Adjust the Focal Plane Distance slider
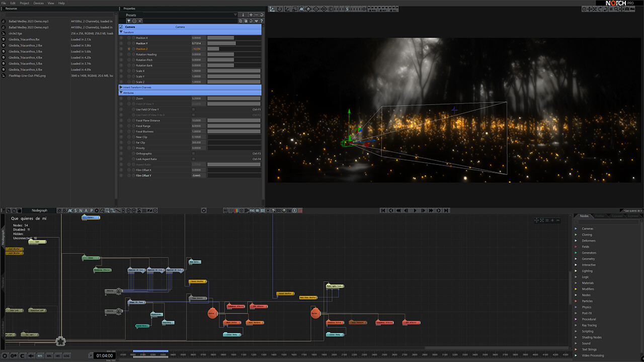 click(x=234, y=121)
